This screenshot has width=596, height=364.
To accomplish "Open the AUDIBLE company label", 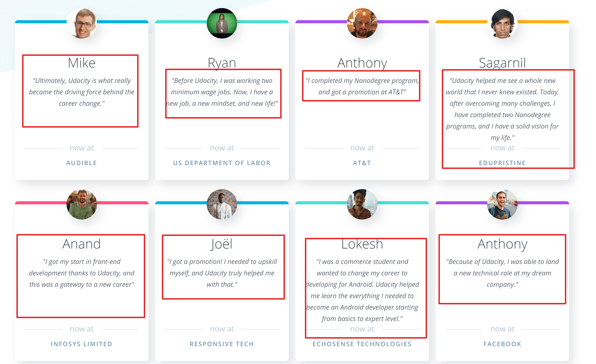I will point(82,163).
